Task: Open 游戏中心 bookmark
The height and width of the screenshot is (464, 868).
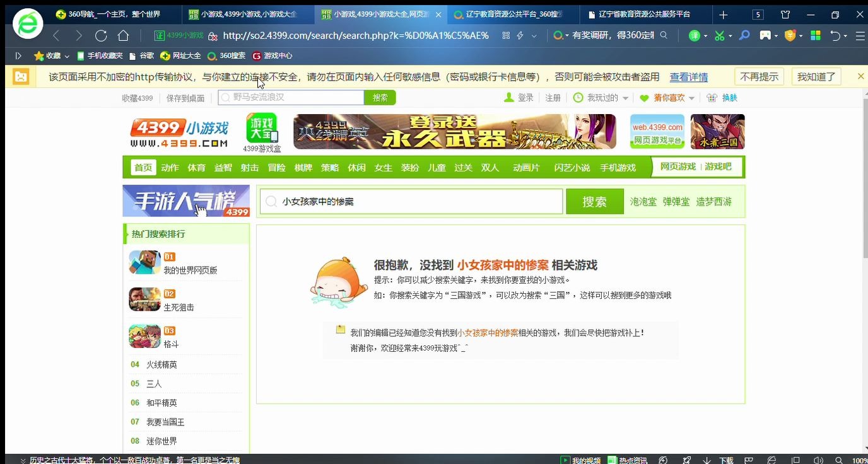Action: point(273,55)
